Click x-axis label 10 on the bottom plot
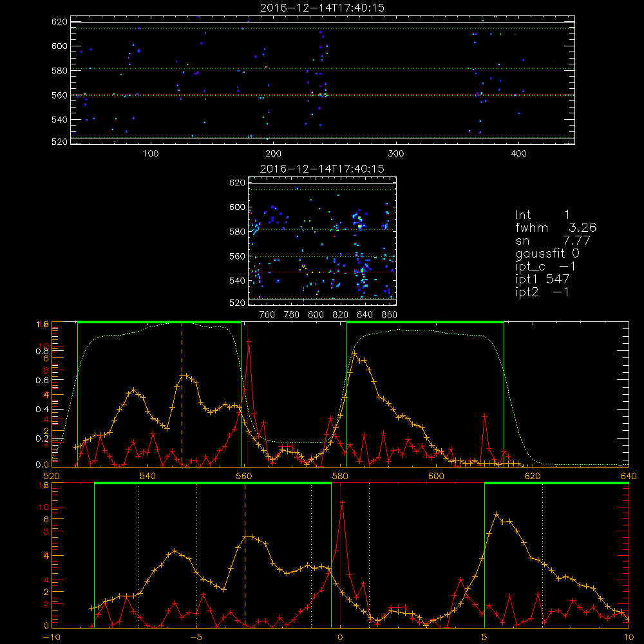Image resolution: width=644 pixels, height=644 pixels. coord(629,637)
